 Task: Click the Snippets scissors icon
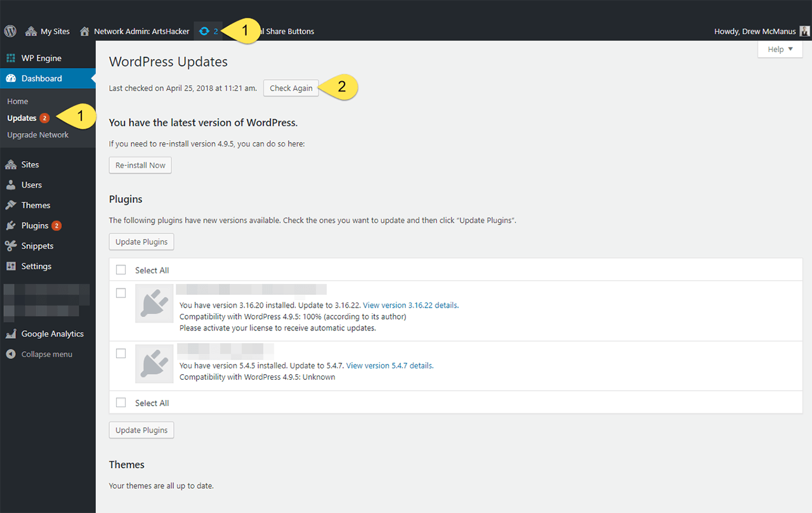tap(11, 246)
